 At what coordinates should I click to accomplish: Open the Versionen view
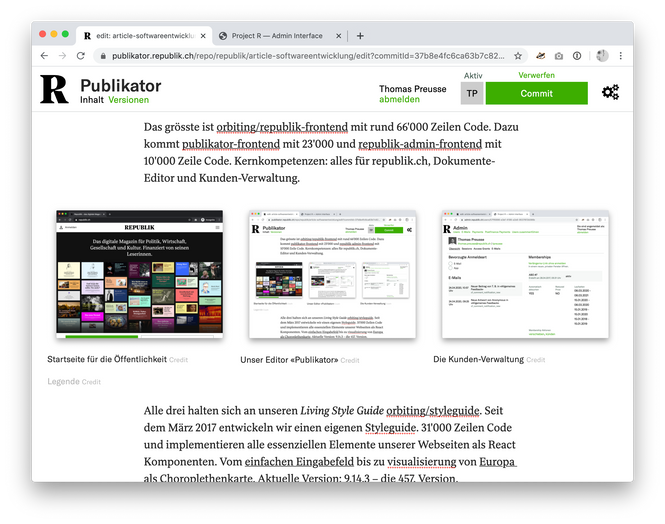[128, 101]
